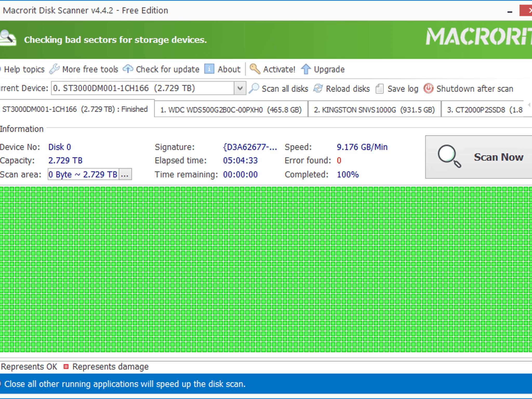The image size is (532, 399).
Task: Switch to WDC WDS500G2B0C-00PXH0 tab
Action: [x=231, y=110]
